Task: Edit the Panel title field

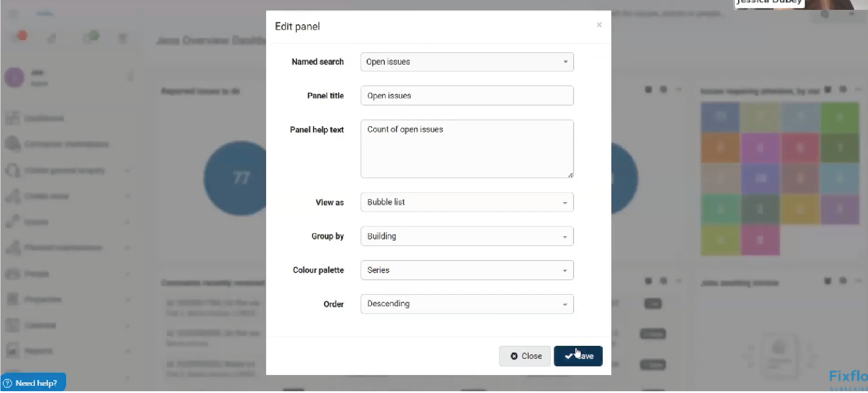Action: pyautogui.click(x=467, y=96)
